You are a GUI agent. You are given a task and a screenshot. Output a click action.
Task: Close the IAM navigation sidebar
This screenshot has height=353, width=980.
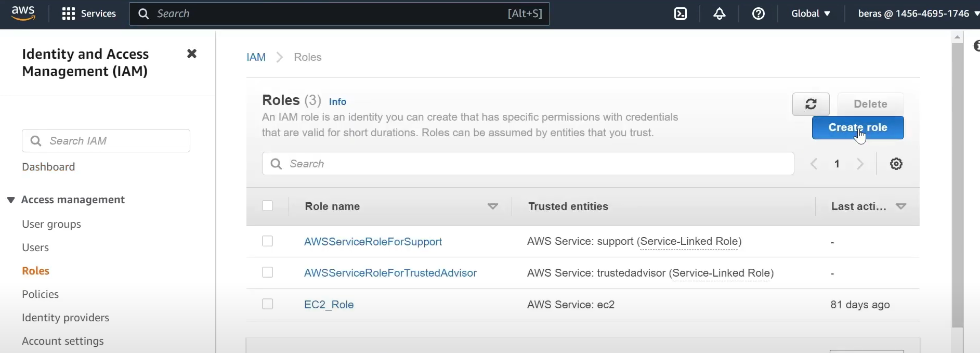click(192, 54)
